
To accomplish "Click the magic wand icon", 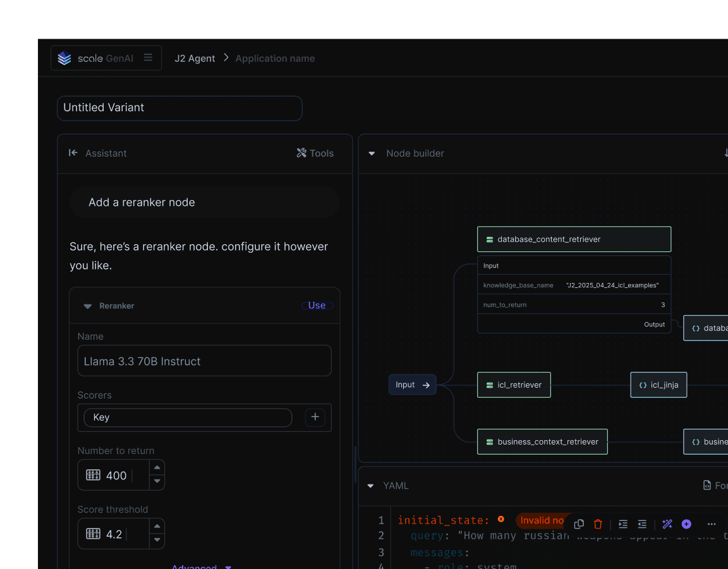I will click(667, 524).
